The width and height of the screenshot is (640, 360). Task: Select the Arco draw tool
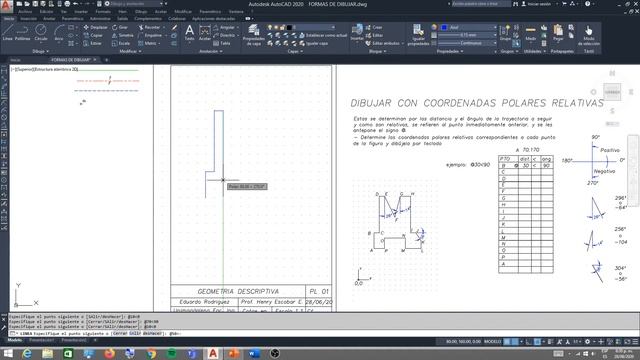59,32
